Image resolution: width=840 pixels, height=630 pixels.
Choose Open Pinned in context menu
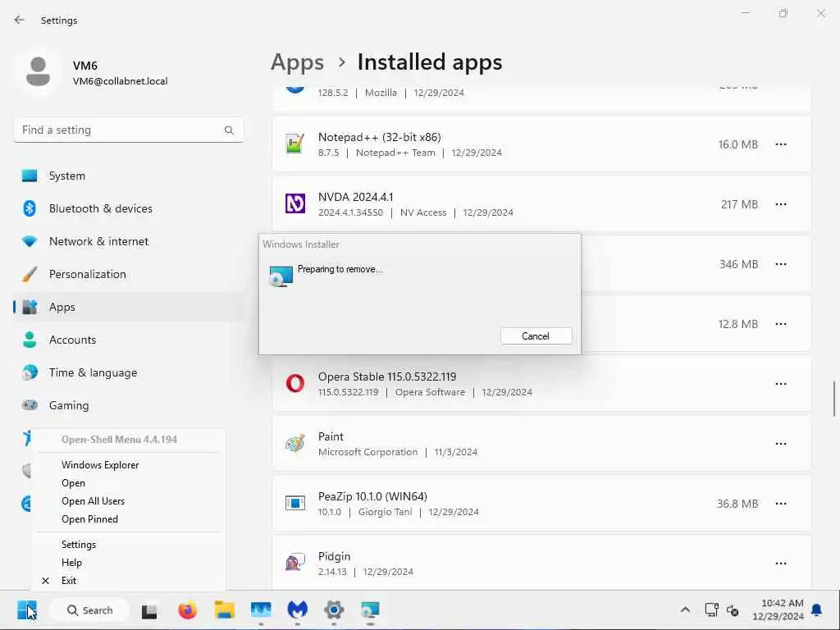tap(89, 519)
